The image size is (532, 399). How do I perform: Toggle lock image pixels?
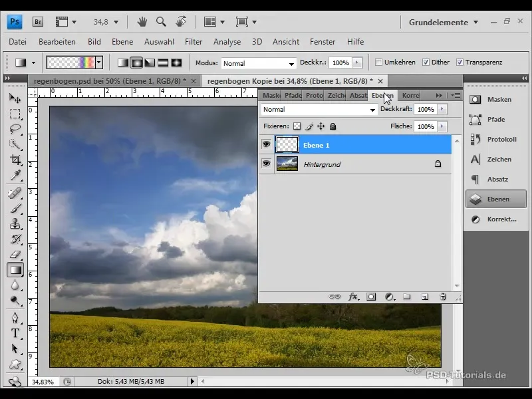309,126
